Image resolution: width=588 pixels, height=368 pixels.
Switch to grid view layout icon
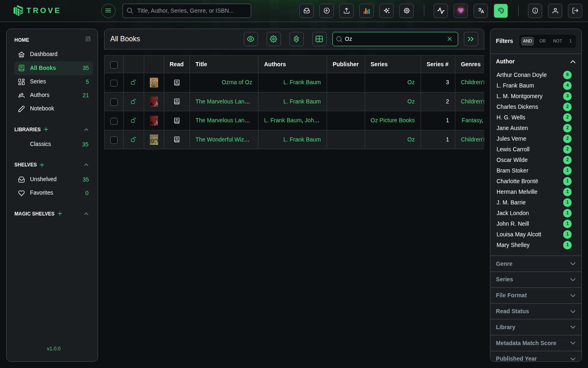[319, 39]
